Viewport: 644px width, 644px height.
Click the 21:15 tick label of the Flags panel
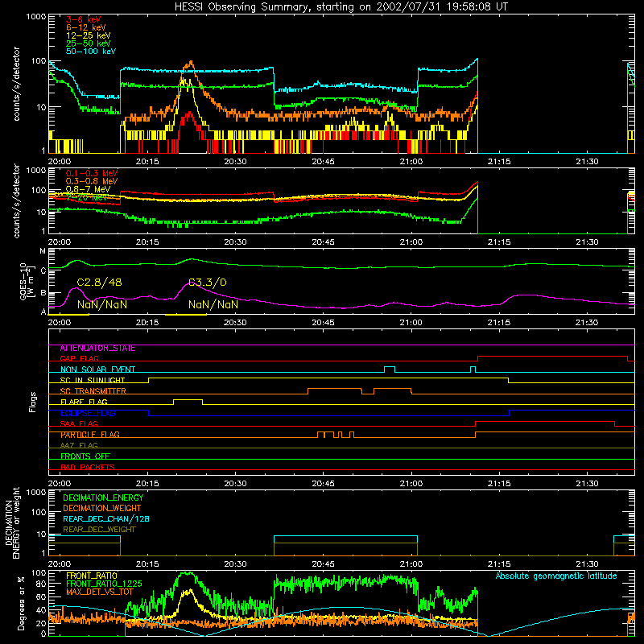click(x=499, y=484)
